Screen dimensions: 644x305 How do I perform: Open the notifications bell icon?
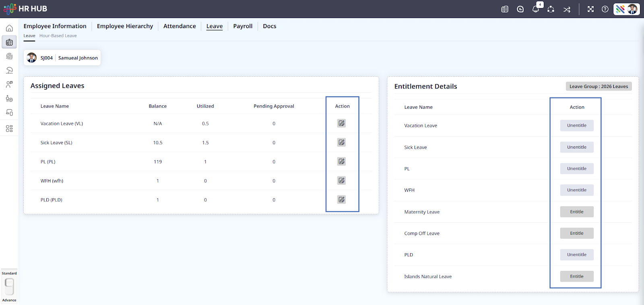click(x=535, y=9)
